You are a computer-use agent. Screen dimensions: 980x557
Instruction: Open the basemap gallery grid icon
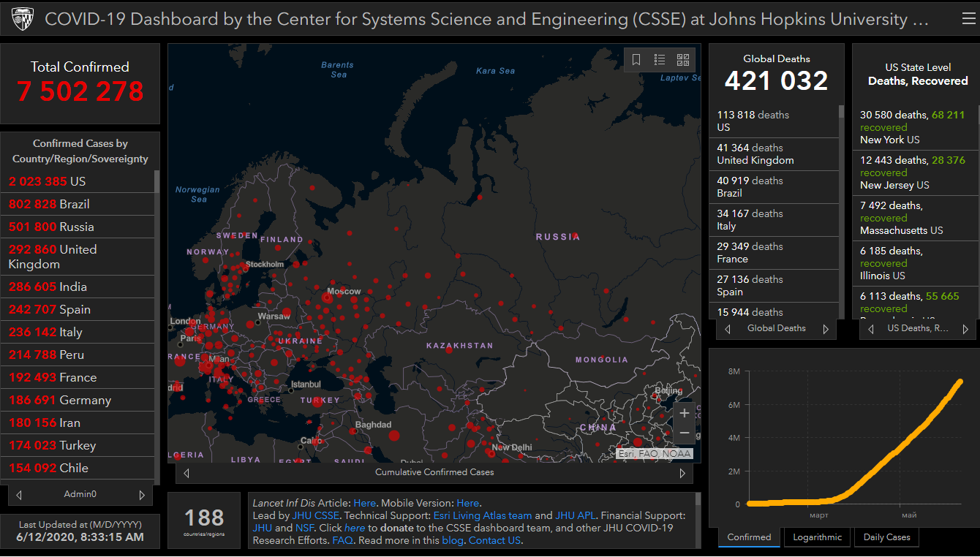(683, 60)
